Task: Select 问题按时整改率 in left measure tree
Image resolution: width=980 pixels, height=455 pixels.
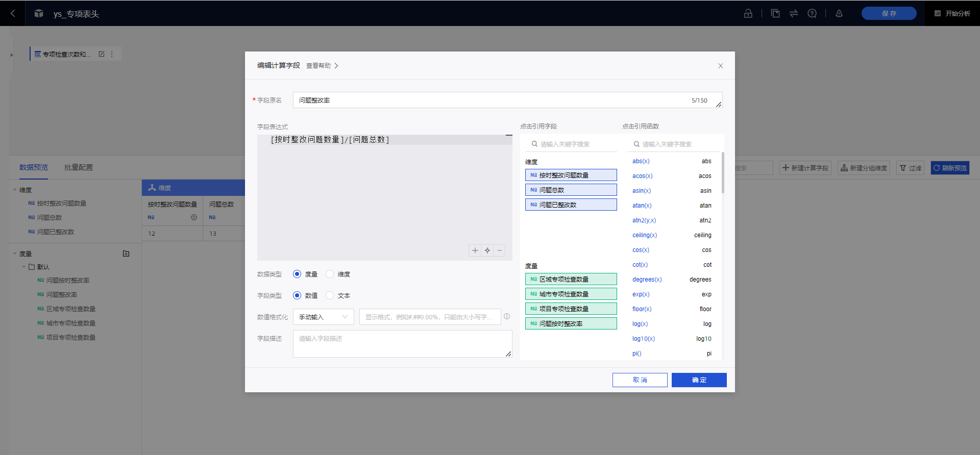Action: 68,280
